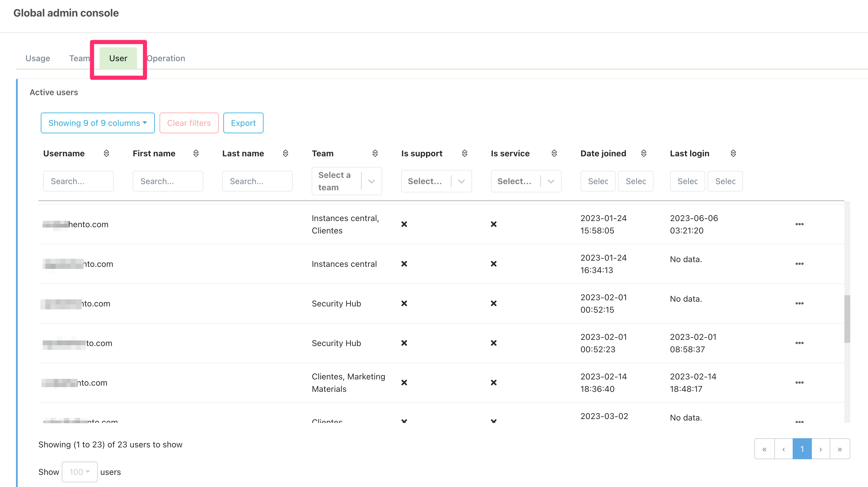
Task: Sort table by Username column
Action: 106,153
